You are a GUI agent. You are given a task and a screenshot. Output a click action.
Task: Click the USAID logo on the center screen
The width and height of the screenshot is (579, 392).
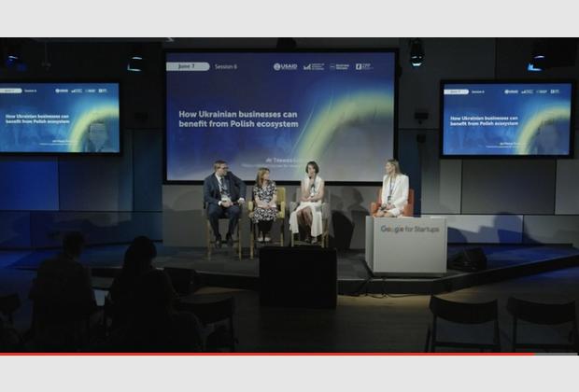point(285,66)
